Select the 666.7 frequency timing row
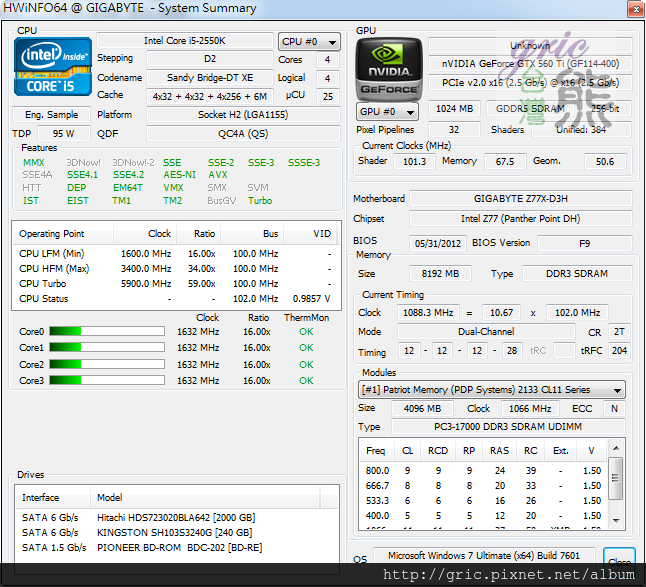Viewport: 646px width, 587px height. [x=483, y=486]
